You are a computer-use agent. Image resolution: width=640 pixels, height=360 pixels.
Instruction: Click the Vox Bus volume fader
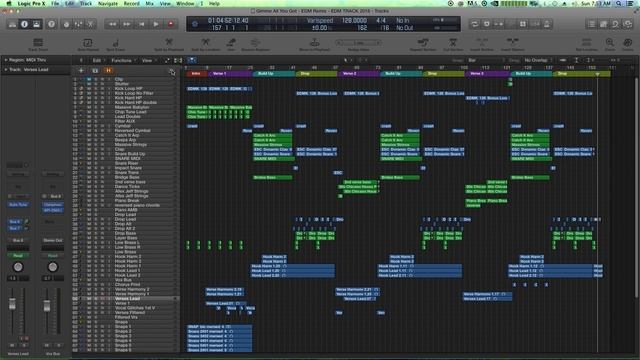[47, 306]
